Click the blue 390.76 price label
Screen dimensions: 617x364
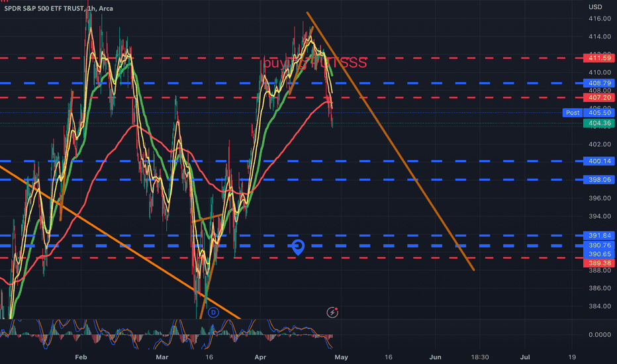pyautogui.click(x=599, y=245)
